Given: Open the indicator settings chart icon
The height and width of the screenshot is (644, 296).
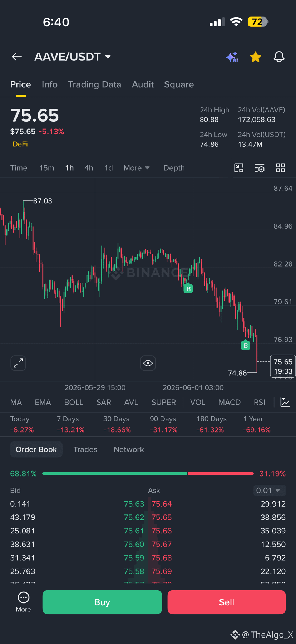Looking at the screenshot, I should coord(285,402).
